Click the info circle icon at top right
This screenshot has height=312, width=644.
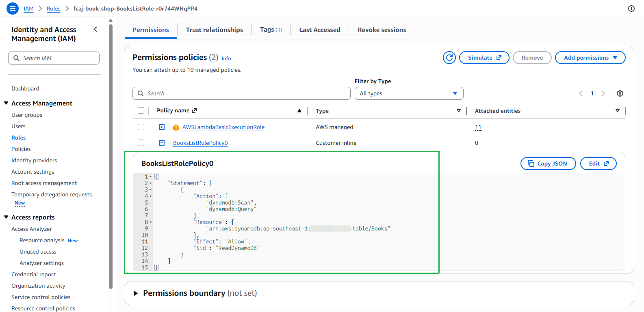tap(631, 9)
